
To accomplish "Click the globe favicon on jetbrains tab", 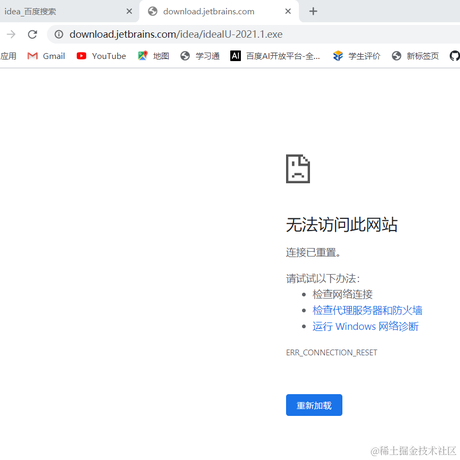I will pyautogui.click(x=153, y=11).
